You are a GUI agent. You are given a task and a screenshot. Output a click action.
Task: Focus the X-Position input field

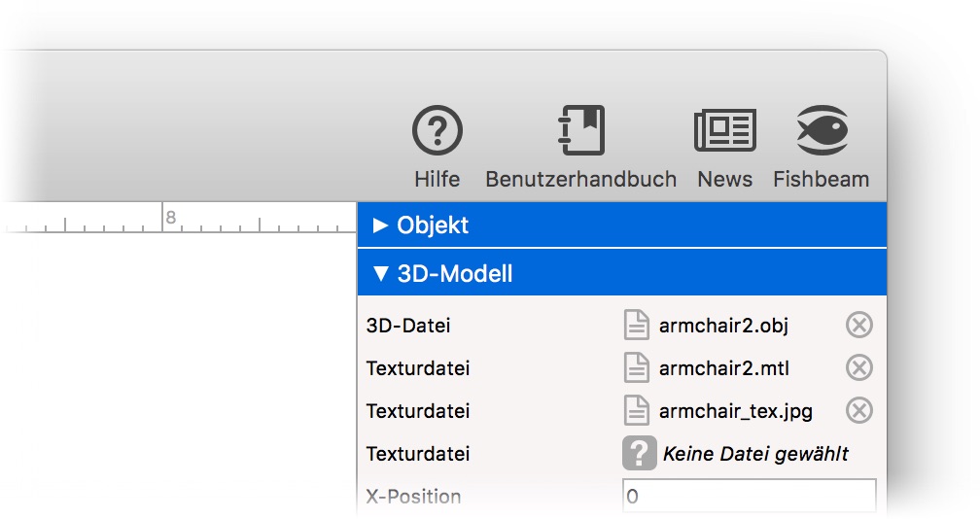point(749,497)
